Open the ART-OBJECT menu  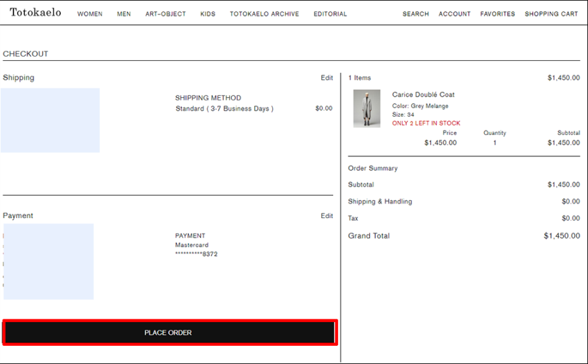pos(166,14)
